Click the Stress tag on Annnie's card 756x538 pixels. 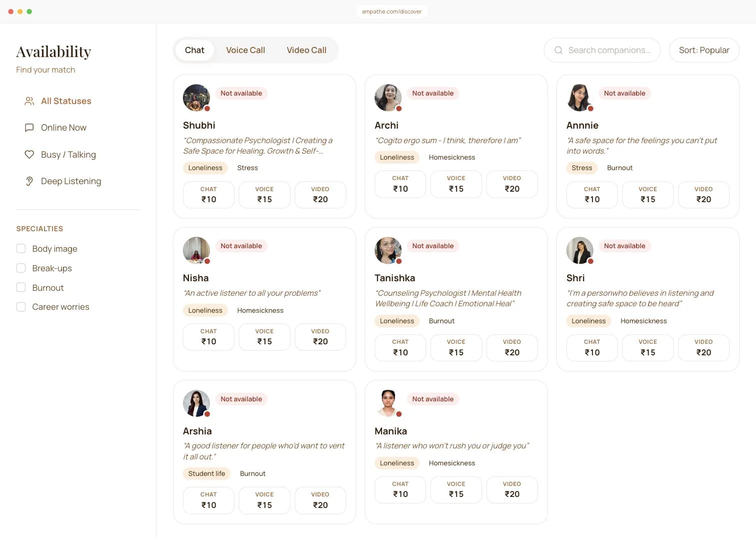(582, 168)
